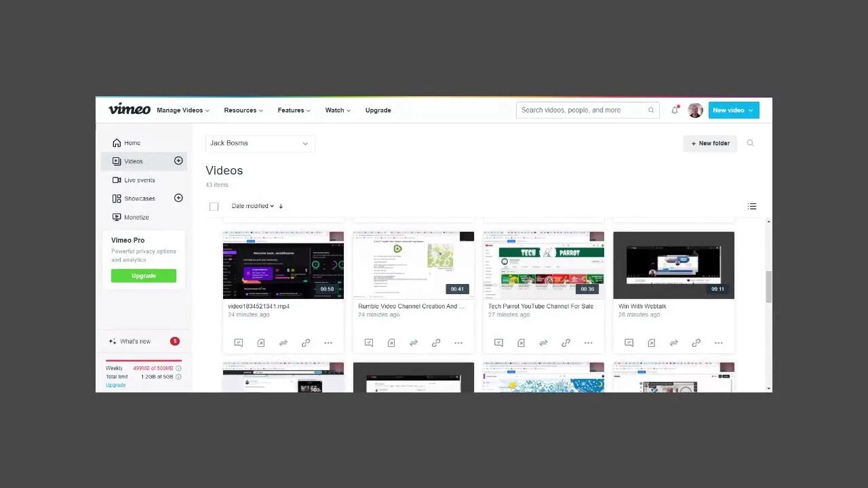868x488 pixels.
Task: Open the New video dropdown button
Action: tap(734, 110)
